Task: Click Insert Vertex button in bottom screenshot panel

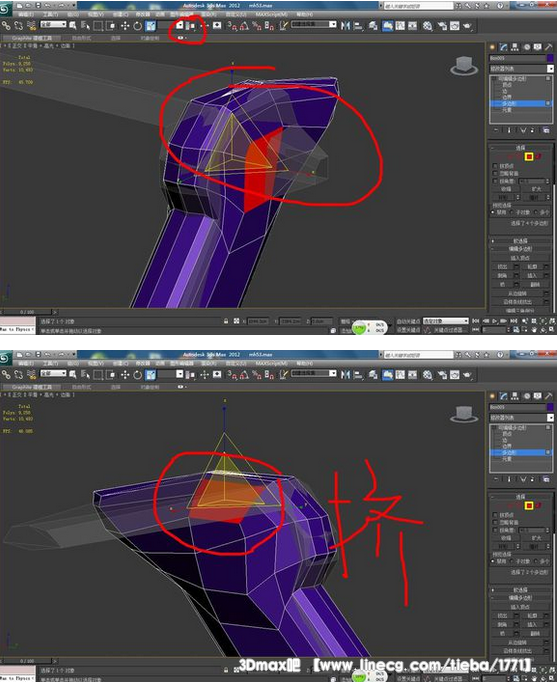Action: pos(520,607)
